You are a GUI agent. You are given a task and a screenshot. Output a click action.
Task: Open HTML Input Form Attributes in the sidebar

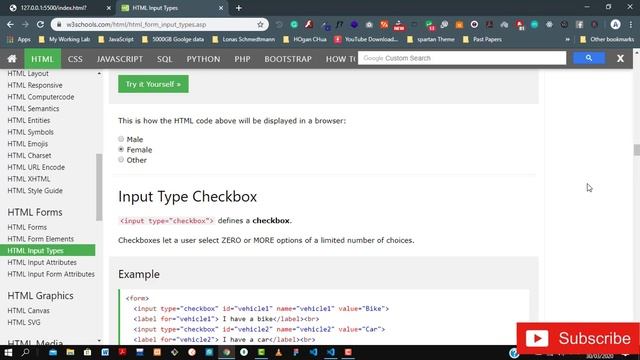[x=51, y=274]
